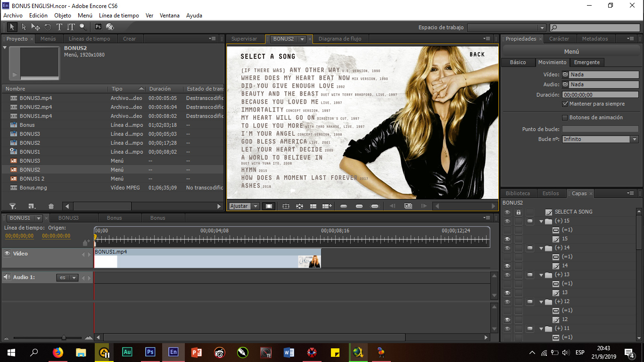
Task: Toggle the lock on SELECT A SONG layer
Action: pos(519,212)
